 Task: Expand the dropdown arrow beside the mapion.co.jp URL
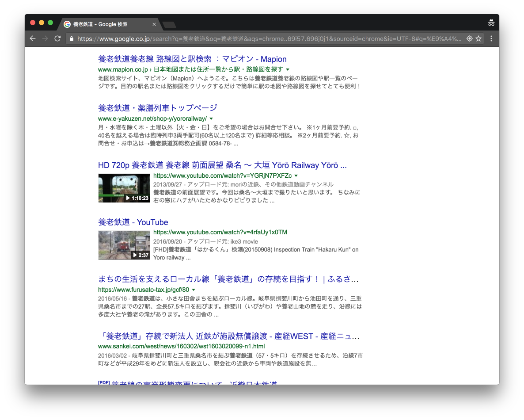(x=288, y=70)
